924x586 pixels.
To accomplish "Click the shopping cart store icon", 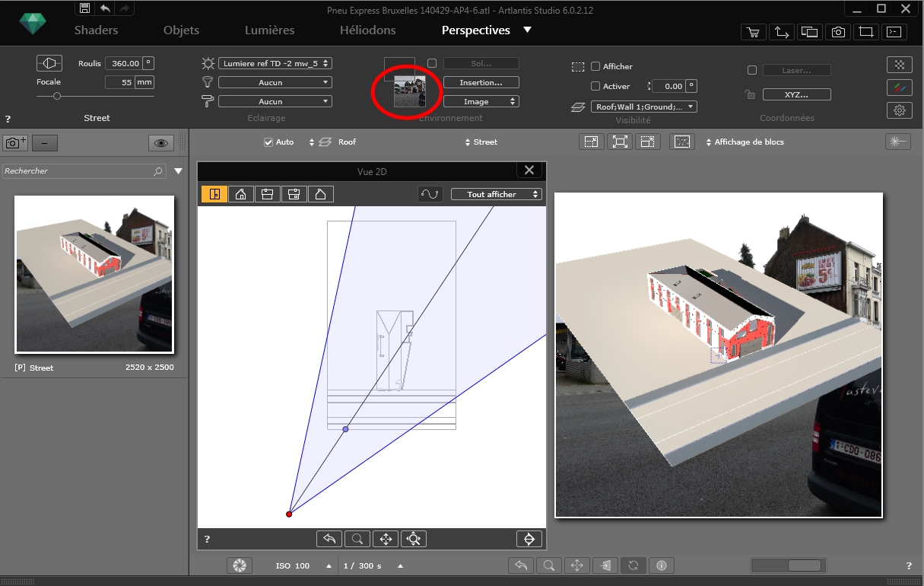I will (x=753, y=32).
